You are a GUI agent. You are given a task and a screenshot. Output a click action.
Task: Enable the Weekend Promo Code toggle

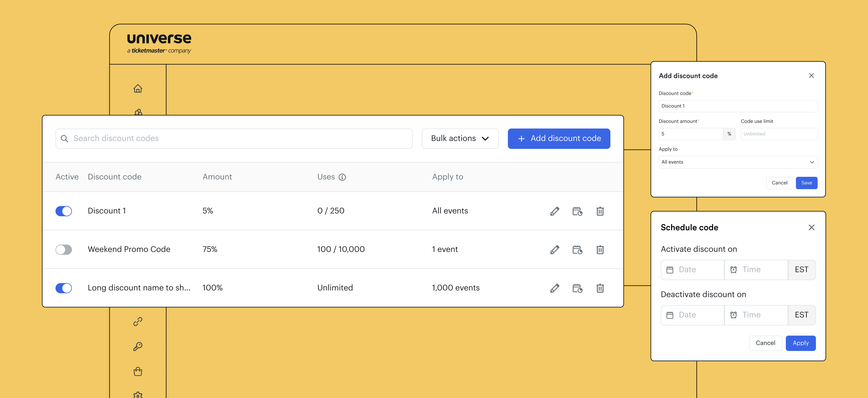click(x=64, y=250)
